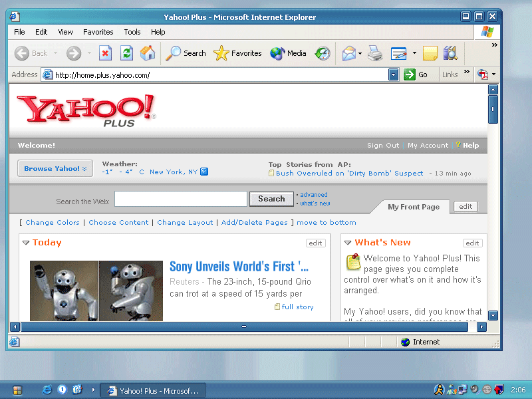
Task: Click the horizontal scrollbar thumb
Action: pos(244,327)
